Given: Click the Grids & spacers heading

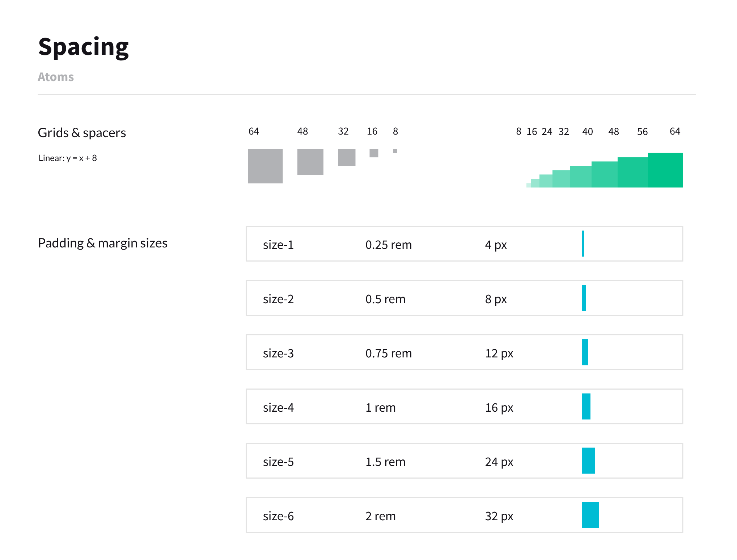Looking at the screenshot, I should tap(82, 133).
